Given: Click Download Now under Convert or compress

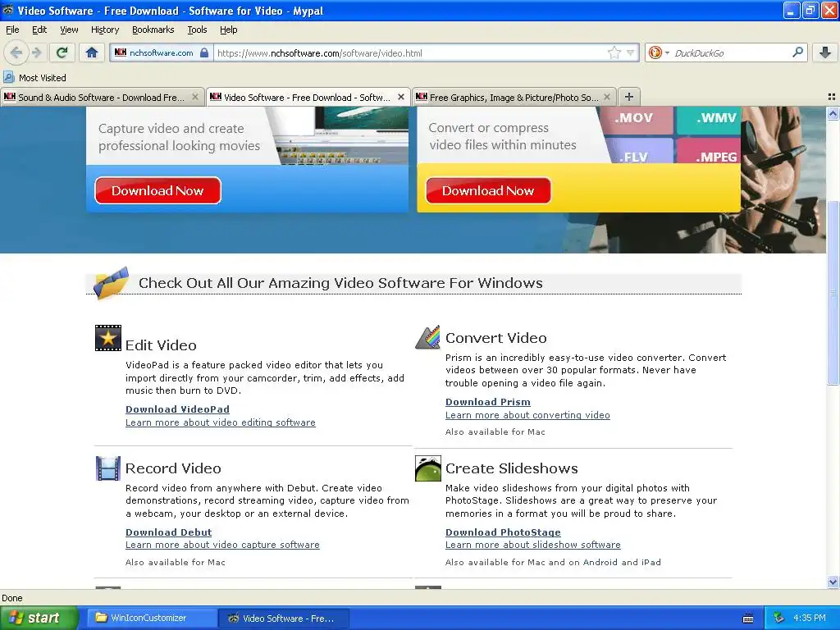Looking at the screenshot, I should click(x=488, y=190).
